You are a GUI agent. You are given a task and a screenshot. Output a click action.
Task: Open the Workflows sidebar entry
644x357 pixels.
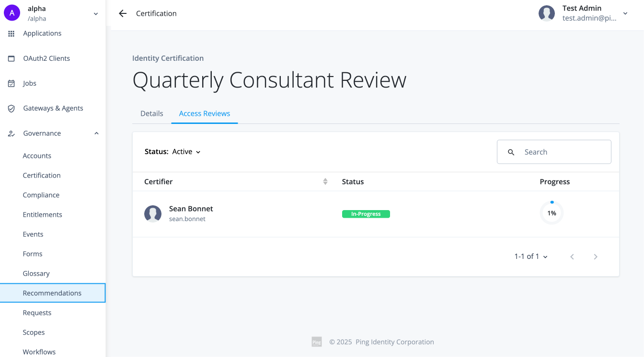pos(39,352)
